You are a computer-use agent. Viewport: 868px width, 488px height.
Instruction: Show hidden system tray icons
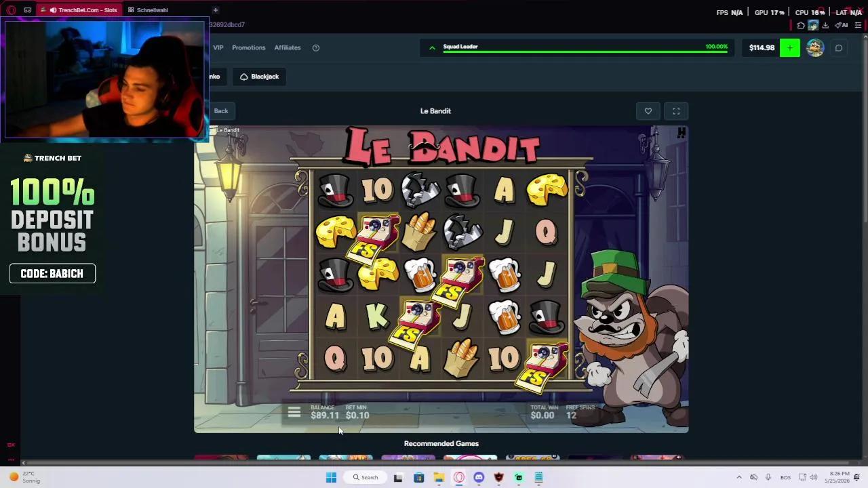point(739,477)
